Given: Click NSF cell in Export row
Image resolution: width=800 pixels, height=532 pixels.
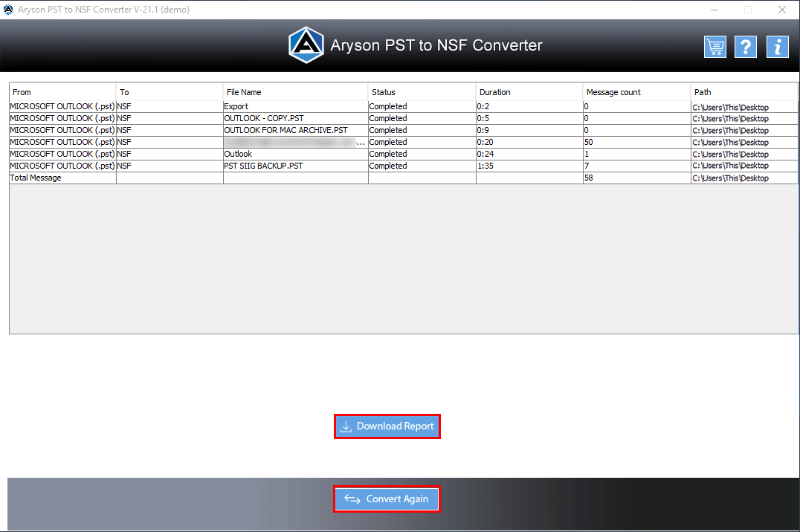Looking at the screenshot, I should [x=170, y=106].
